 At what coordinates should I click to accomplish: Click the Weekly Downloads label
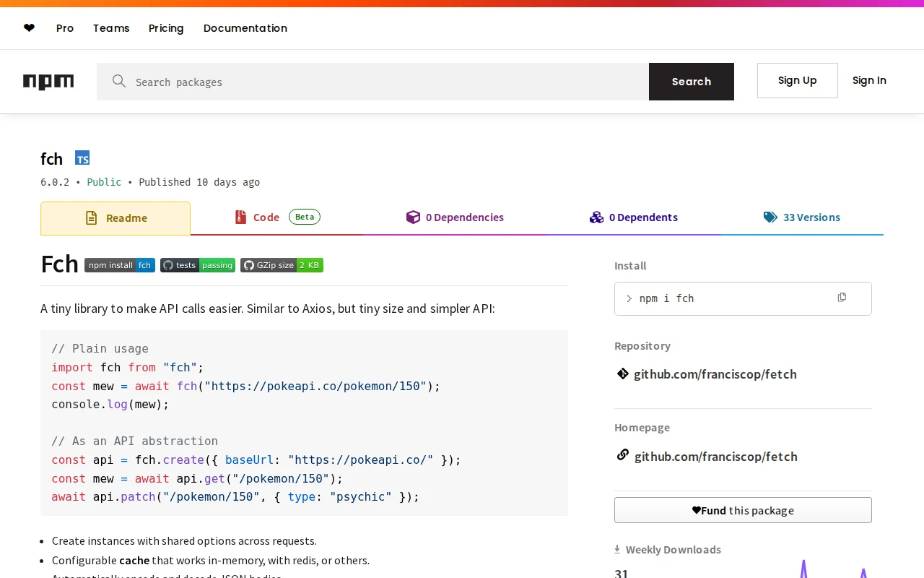pos(674,550)
